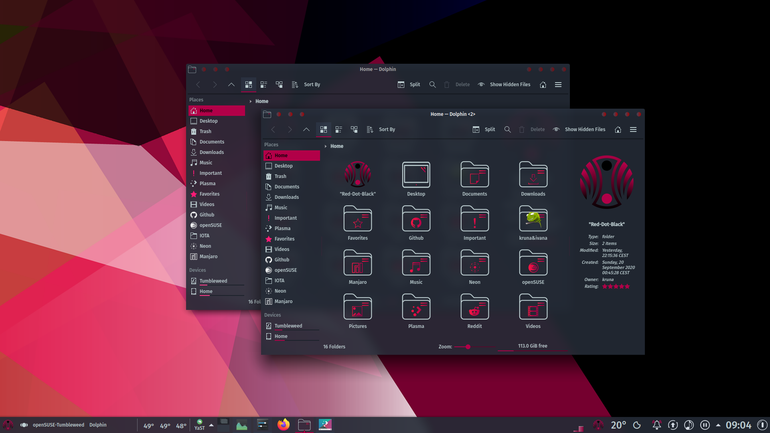
Task: Toggle Show Hidden Files in the back Dolphin window
Action: pos(505,84)
